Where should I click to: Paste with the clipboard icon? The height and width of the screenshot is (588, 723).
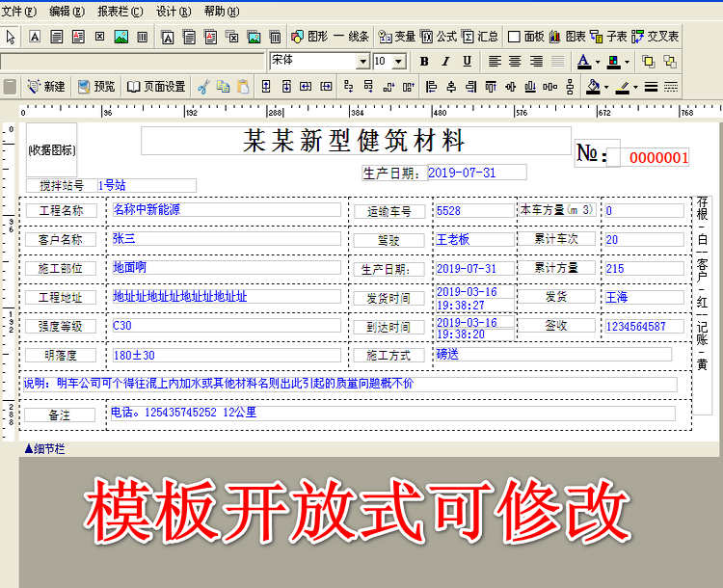(x=243, y=87)
